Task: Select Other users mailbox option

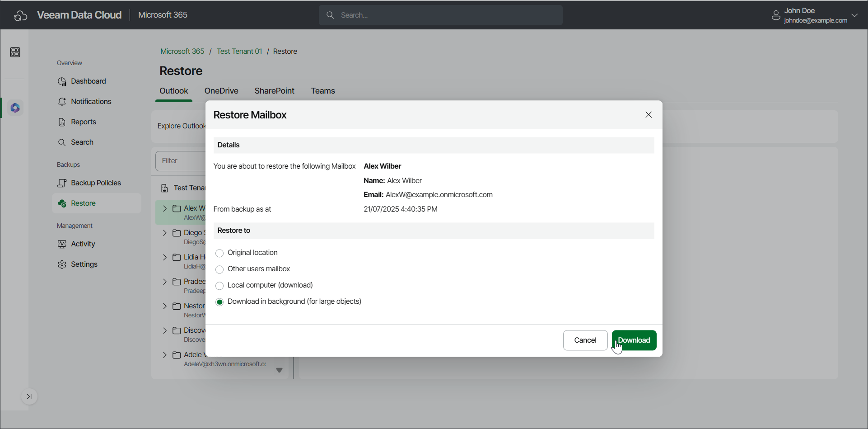Action: click(219, 269)
